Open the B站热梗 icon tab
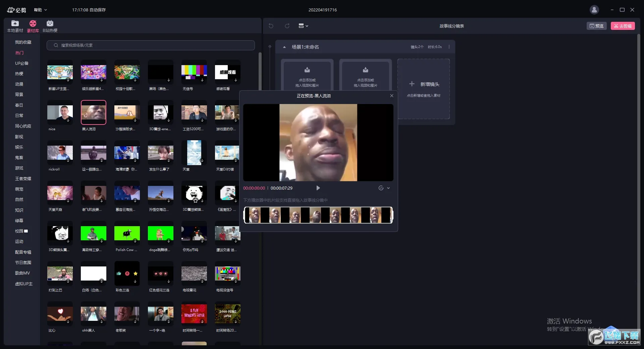The height and width of the screenshot is (349, 644). point(50,26)
